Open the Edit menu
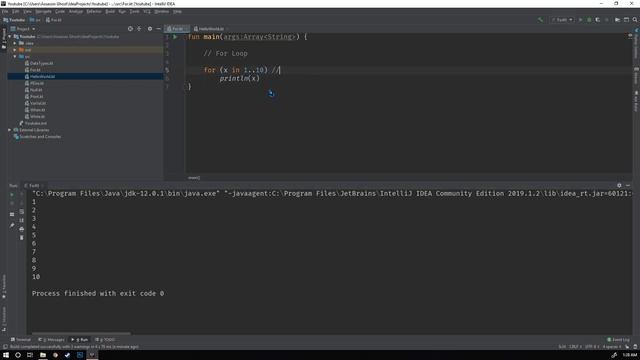 (x=15, y=11)
